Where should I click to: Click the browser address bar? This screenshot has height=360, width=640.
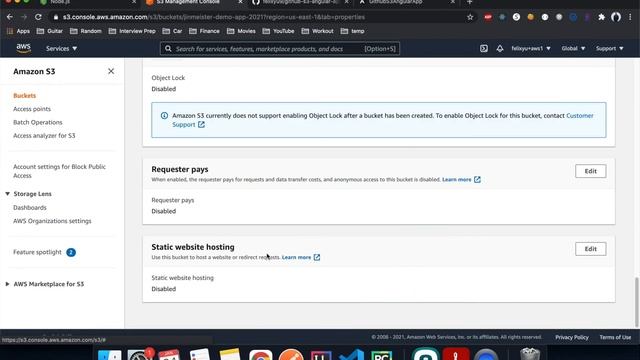(261, 17)
